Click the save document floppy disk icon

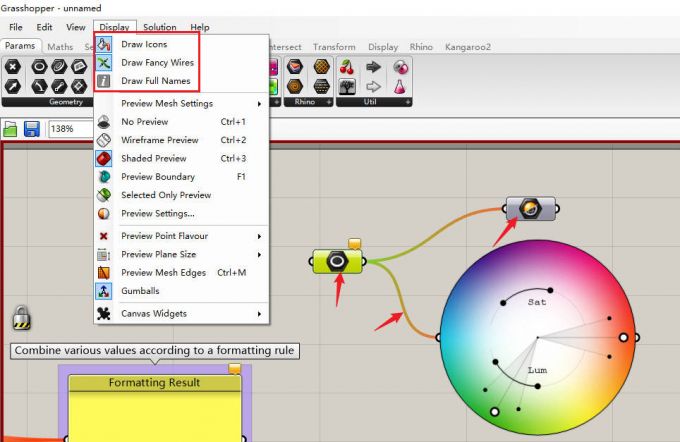pos(32,129)
